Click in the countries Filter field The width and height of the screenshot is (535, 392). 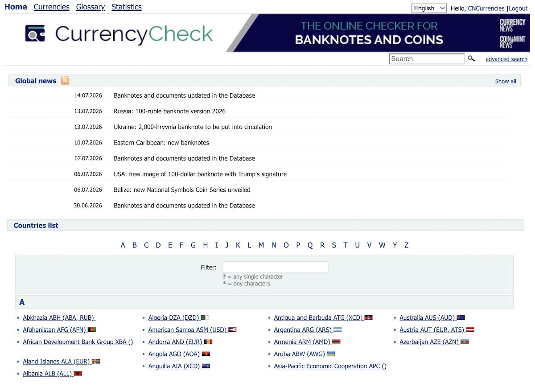click(276, 267)
